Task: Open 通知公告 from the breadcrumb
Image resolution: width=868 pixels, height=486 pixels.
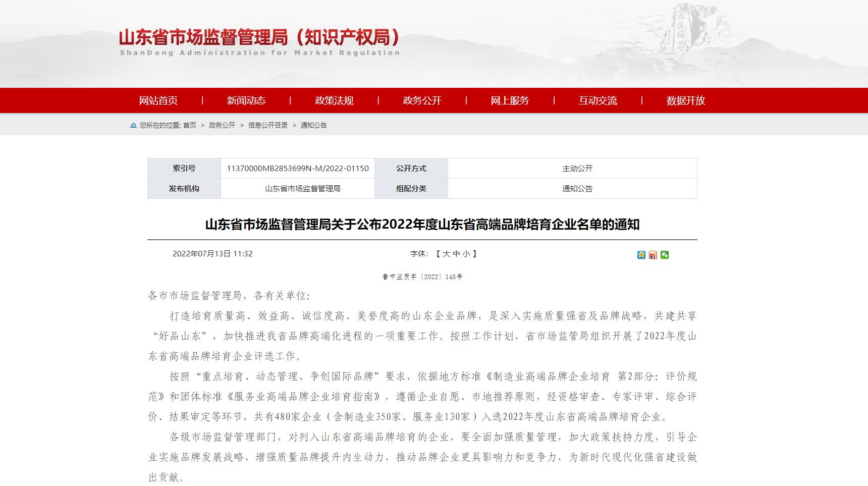Action: tap(314, 125)
